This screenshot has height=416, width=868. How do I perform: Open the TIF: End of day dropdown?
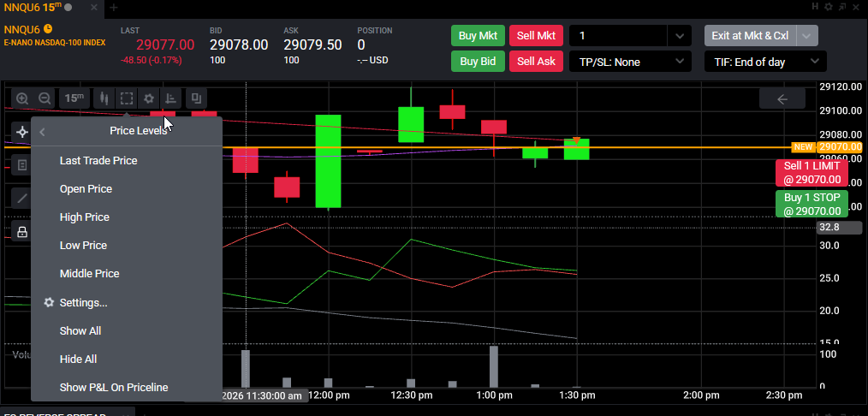[765, 62]
